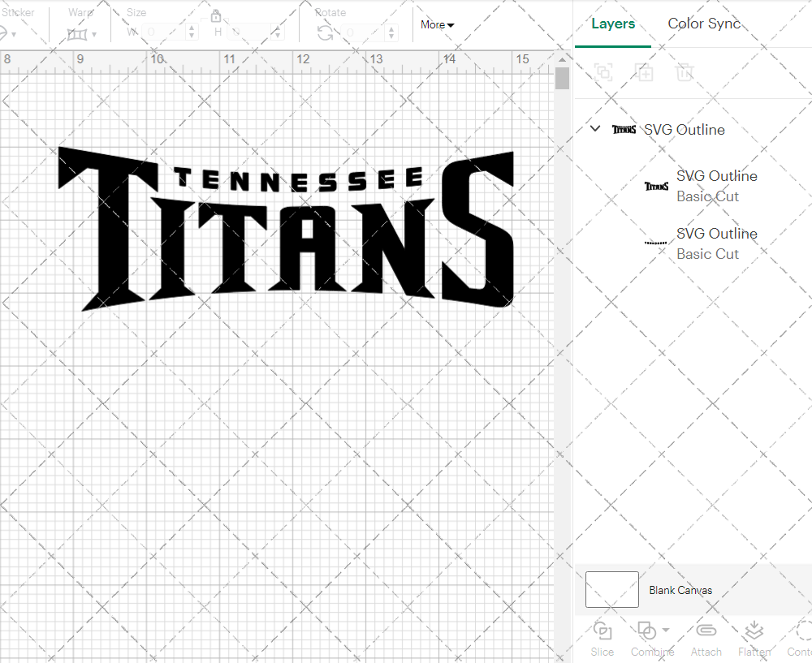The height and width of the screenshot is (663, 812).
Task: Open the More dropdown
Action: click(x=436, y=24)
